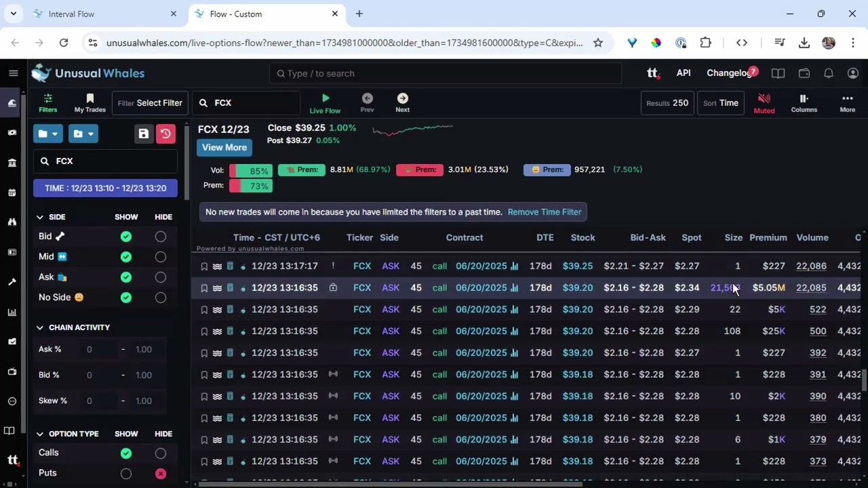Open the folder dropdown in filters panel

click(x=48, y=134)
